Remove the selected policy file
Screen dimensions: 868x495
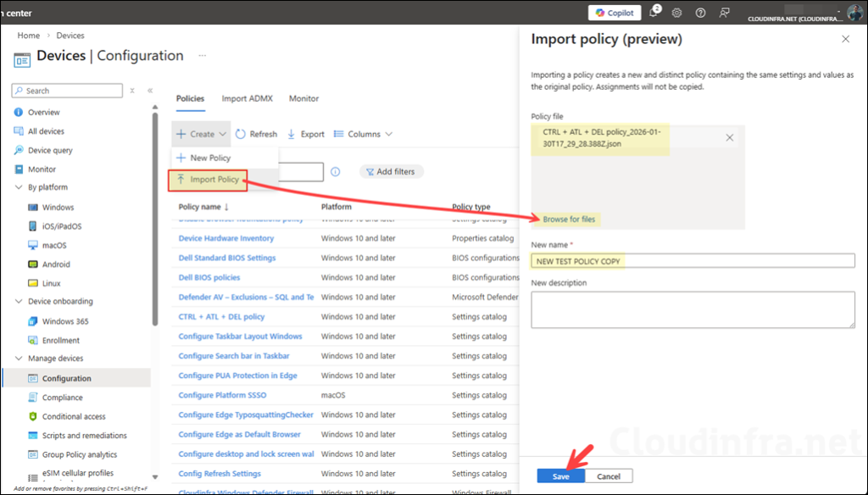click(729, 137)
